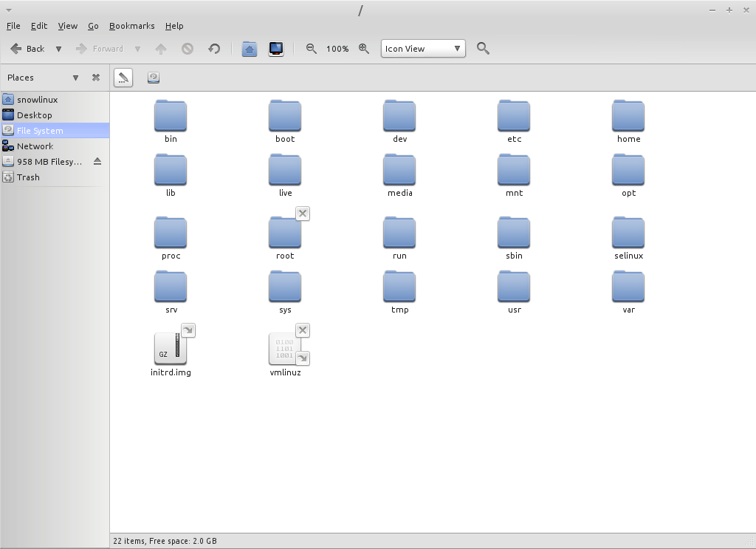Select the proc folder
Image resolution: width=756 pixels, height=549 pixels.
point(171,239)
